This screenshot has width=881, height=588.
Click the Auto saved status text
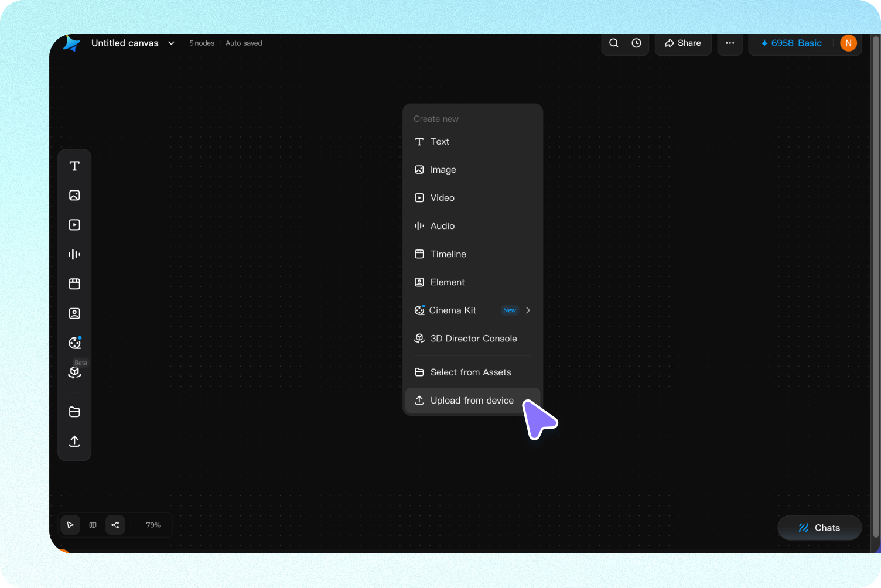click(244, 43)
